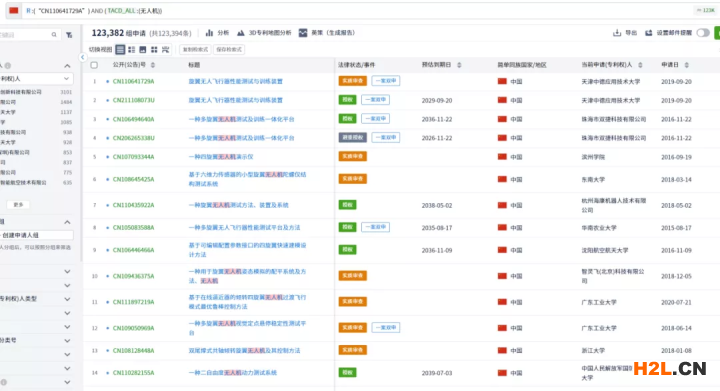Collapse the left sidebar with the arrow handle
Screen dimensions: 720x391
coord(83,57)
